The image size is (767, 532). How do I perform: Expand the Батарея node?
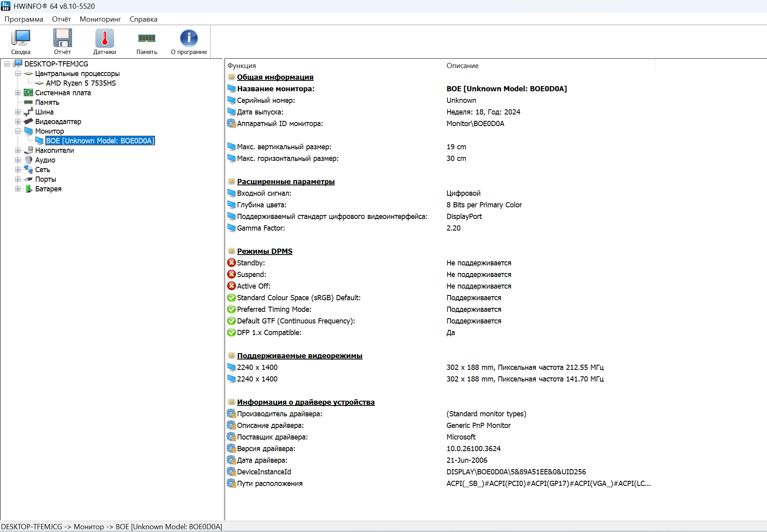pos(18,189)
